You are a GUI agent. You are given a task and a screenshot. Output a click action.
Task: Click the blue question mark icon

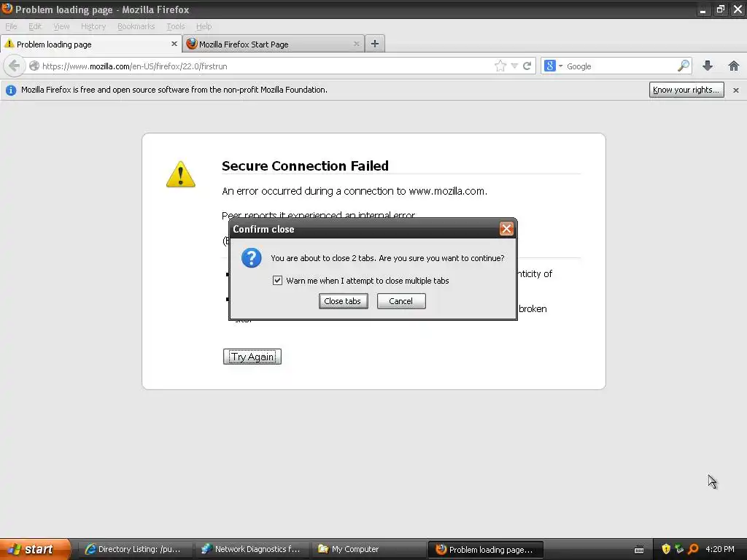(x=251, y=258)
